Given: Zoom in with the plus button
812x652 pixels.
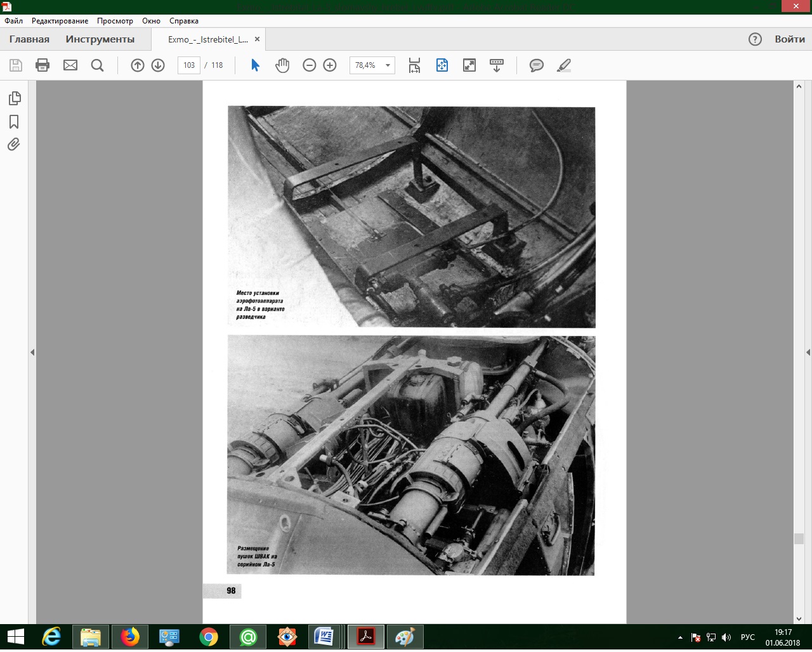Looking at the screenshot, I should click(330, 65).
